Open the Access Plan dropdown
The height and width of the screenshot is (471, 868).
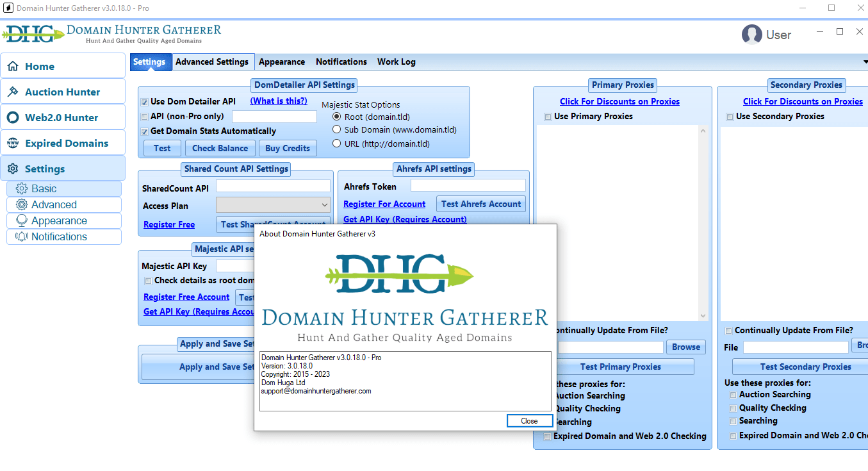point(273,205)
